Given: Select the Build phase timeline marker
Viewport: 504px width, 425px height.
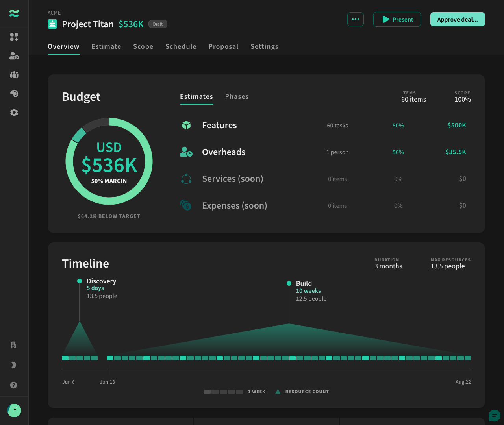Looking at the screenshot, I should 289,283.
